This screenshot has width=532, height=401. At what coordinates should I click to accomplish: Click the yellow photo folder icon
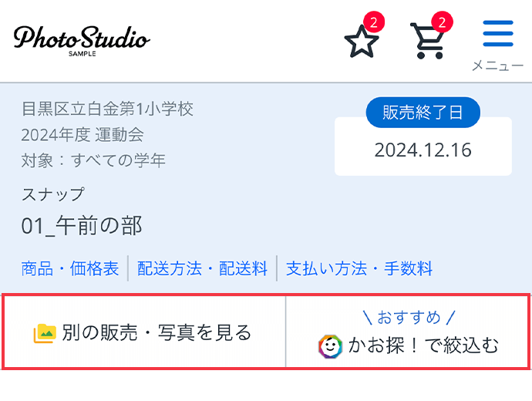(45, 333)
